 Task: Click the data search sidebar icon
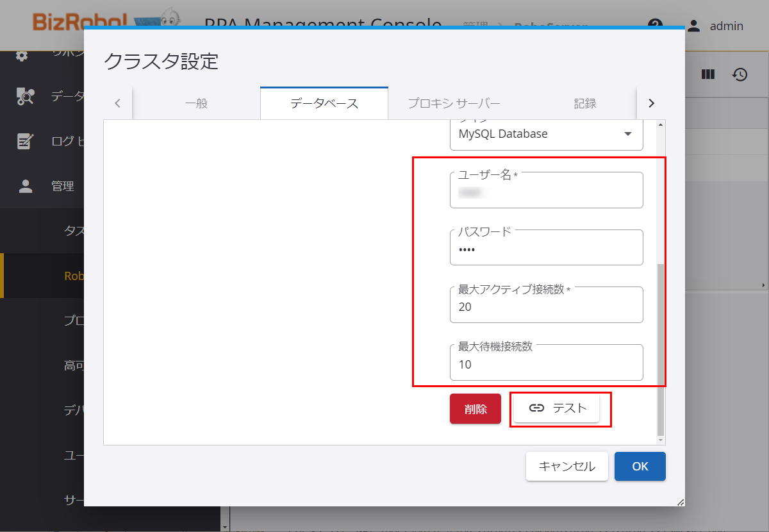pyautogui.click(x=25, y=96)
